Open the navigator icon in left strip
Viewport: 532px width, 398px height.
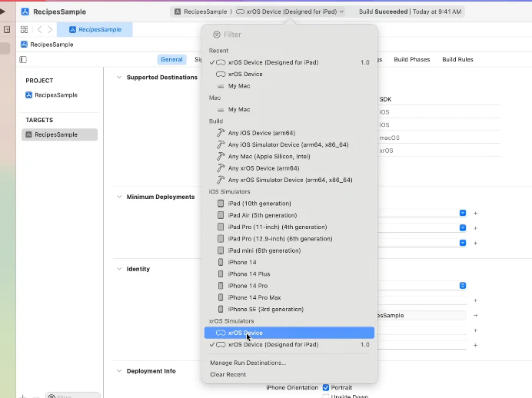[7, 29]
